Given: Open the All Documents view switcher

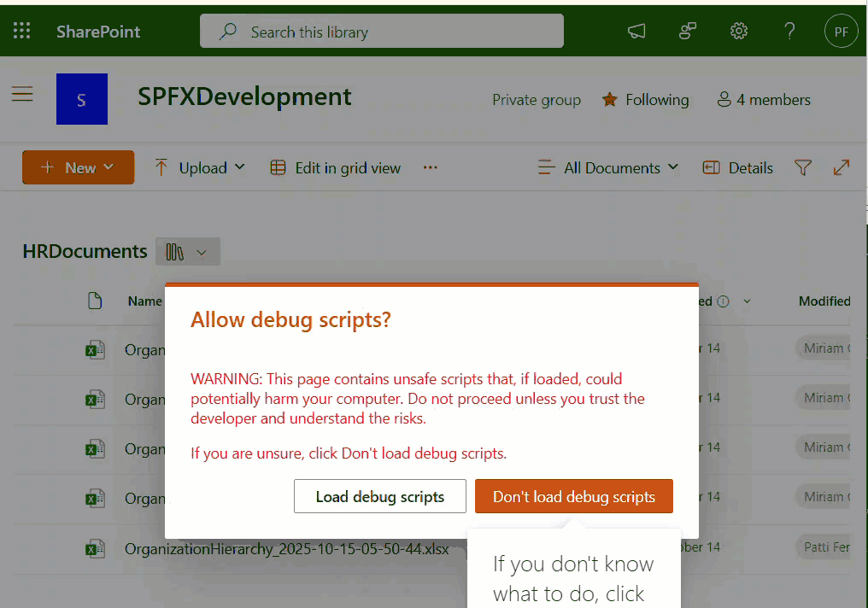Looking at the screenshot, I should click(607, 167).
